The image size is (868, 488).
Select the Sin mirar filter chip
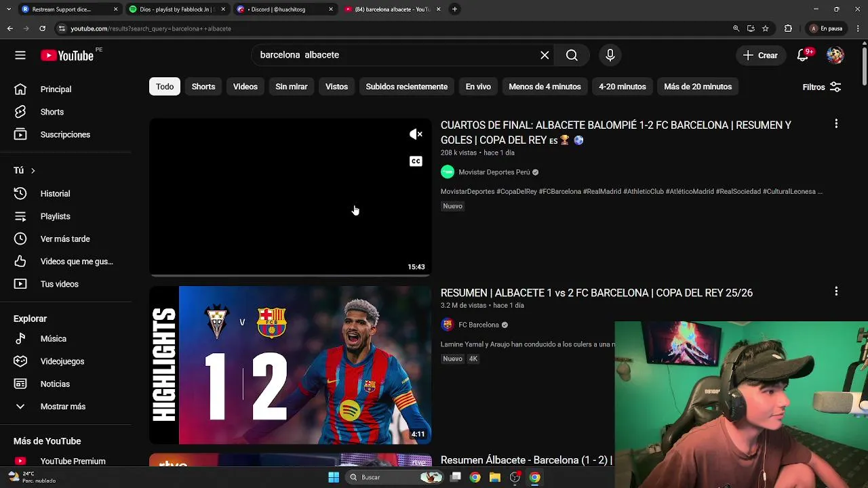(292, 87)
